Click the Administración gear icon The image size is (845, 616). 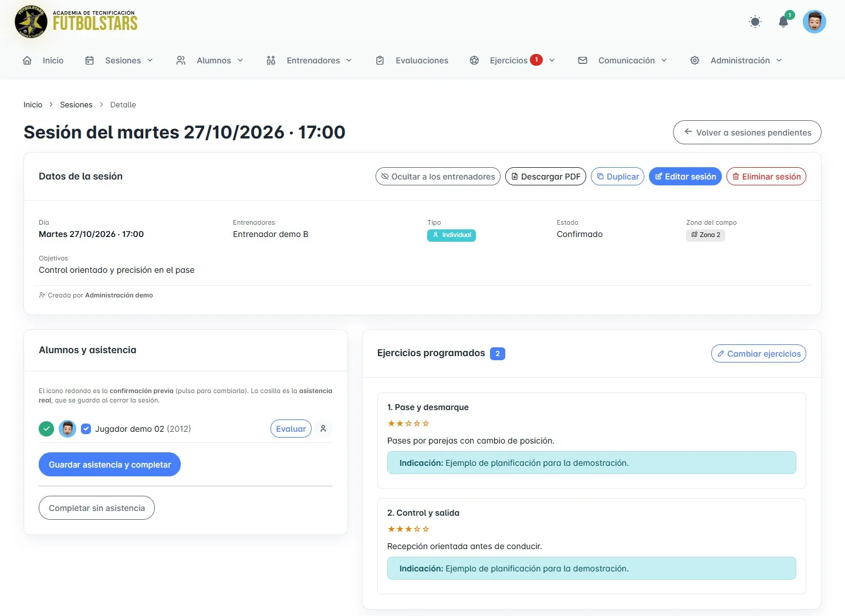695,60
